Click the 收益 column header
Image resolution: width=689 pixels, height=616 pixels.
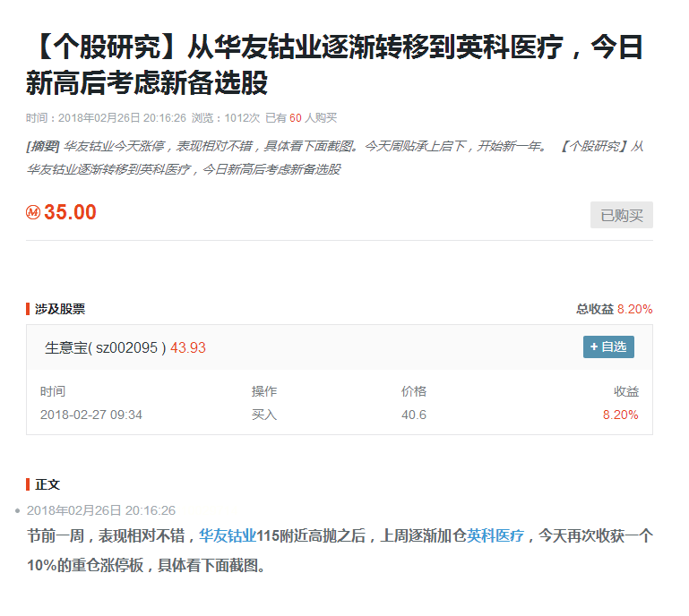pyautogui.click(x=625, y=391)
